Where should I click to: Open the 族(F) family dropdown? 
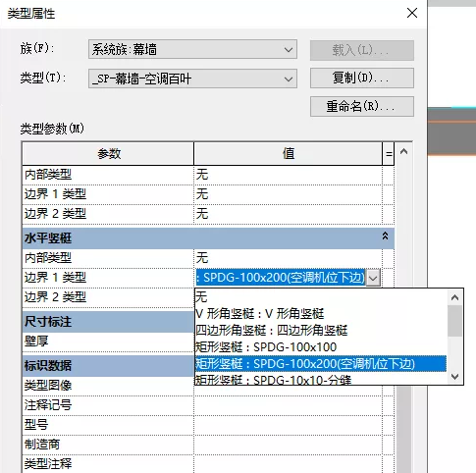(x=192, y=49)
